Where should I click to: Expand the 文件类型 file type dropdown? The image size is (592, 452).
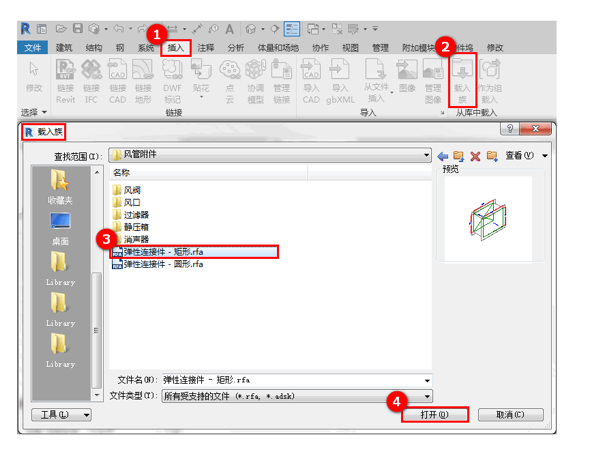coord(427,396)
